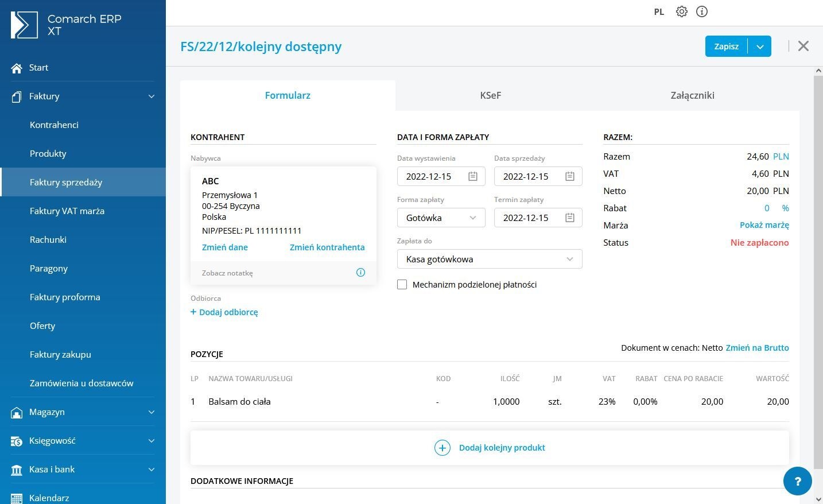
Task: Open the Zapisz dropdown arrow
Action: pos(760,46)
